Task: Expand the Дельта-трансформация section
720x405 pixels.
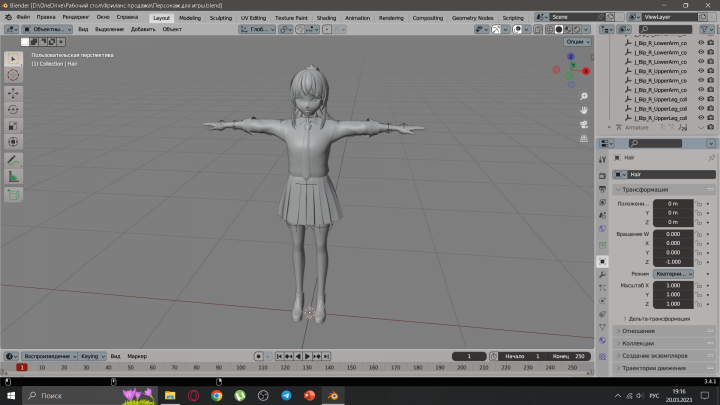Action: (x=657, y=319)
